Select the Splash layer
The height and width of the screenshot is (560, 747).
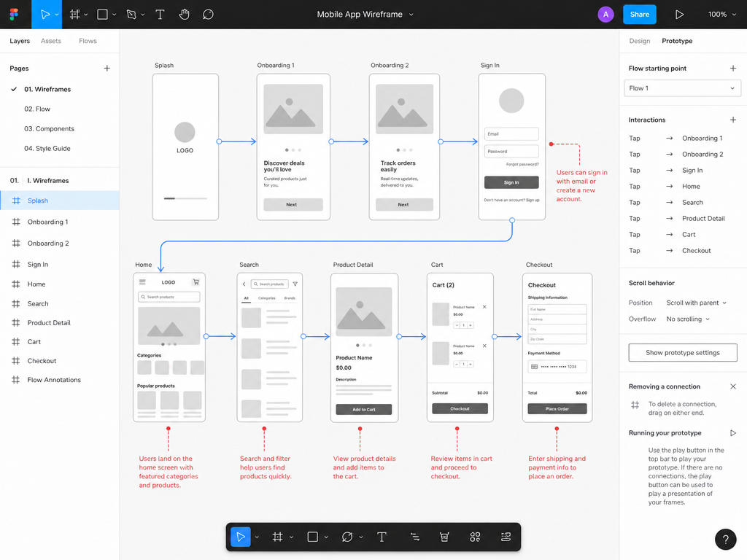(x=60, y=201)
